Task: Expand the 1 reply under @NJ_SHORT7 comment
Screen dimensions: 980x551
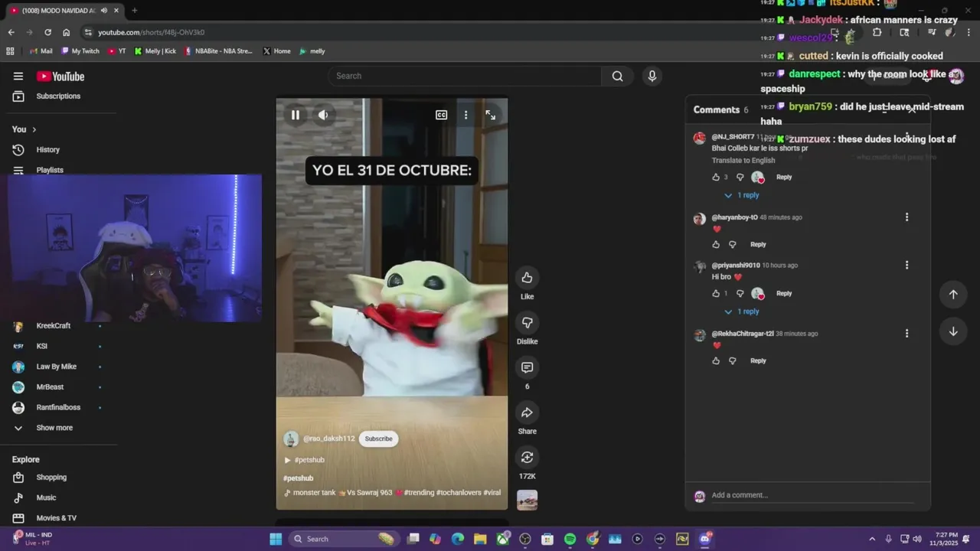Action: tap(742, 195)
